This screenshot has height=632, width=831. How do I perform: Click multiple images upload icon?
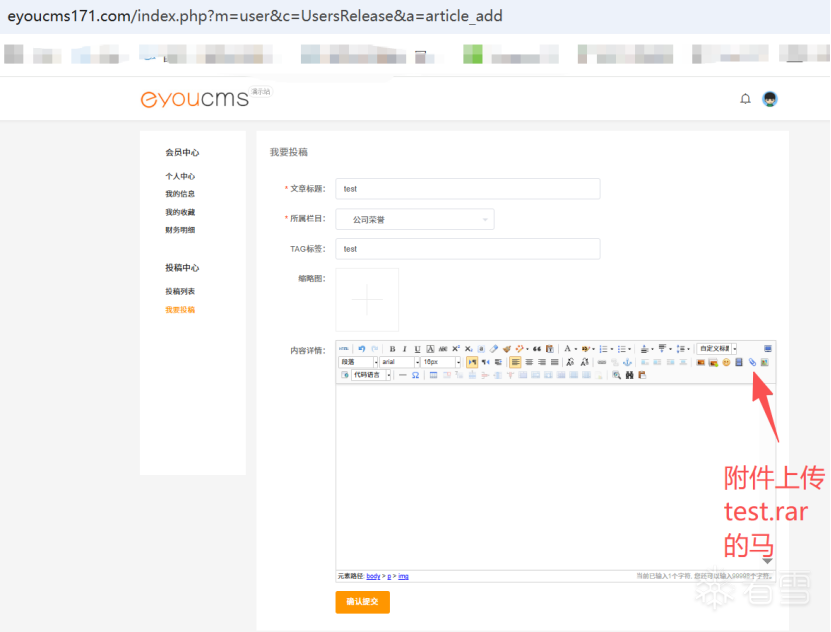pos(713,363)
